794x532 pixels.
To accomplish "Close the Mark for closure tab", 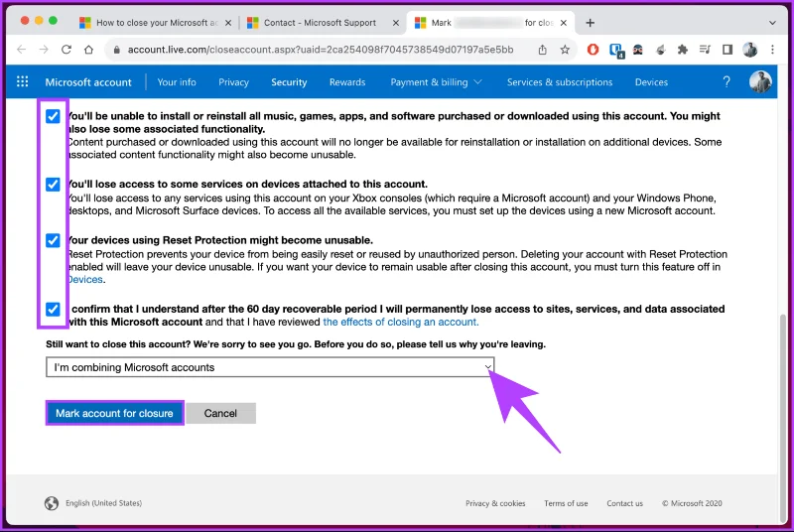I will 564,23.
